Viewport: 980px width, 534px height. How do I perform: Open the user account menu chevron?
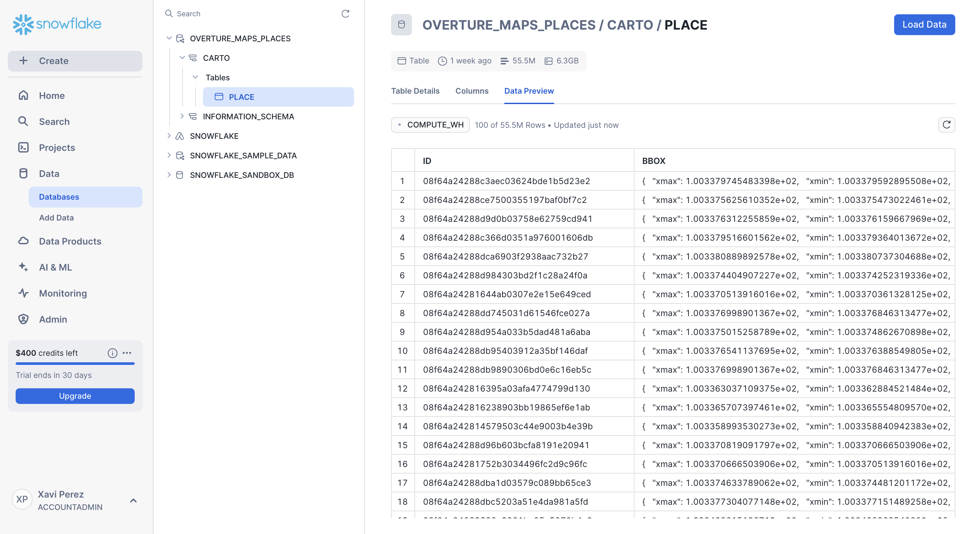click(x=133, y=500)
